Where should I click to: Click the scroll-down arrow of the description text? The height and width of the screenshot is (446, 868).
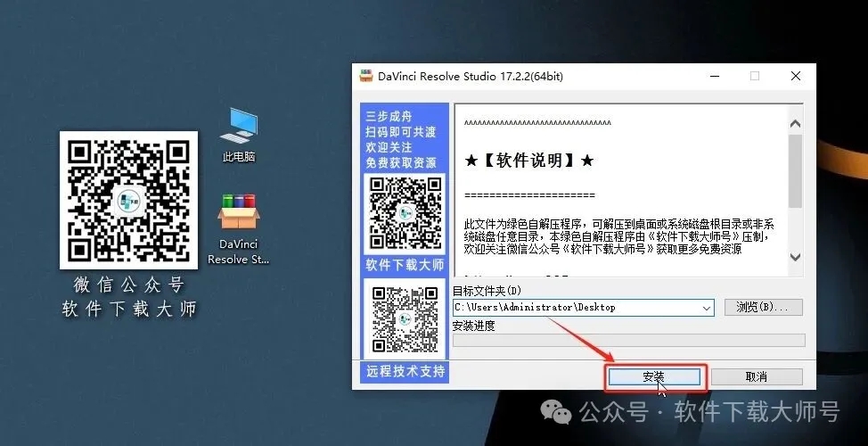(796, 257)
